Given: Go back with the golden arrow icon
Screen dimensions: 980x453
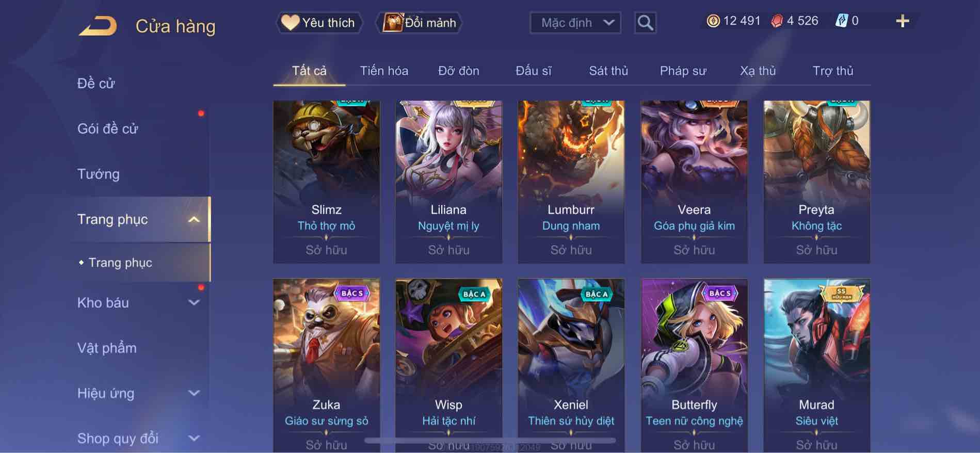Looking at the screenshot, I should (x=98, y=26).
